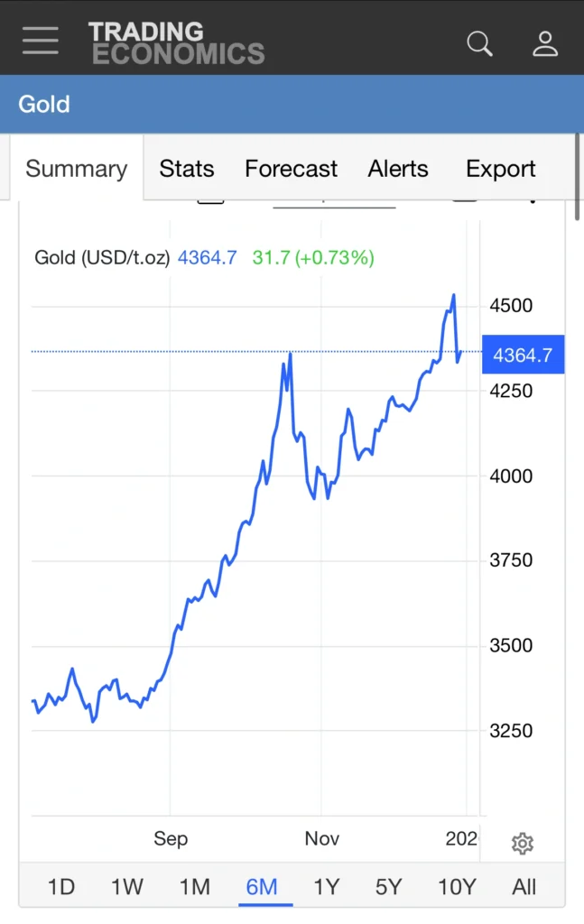Open the chart settings gear icon
584x924 pixels.
(522, 843)
